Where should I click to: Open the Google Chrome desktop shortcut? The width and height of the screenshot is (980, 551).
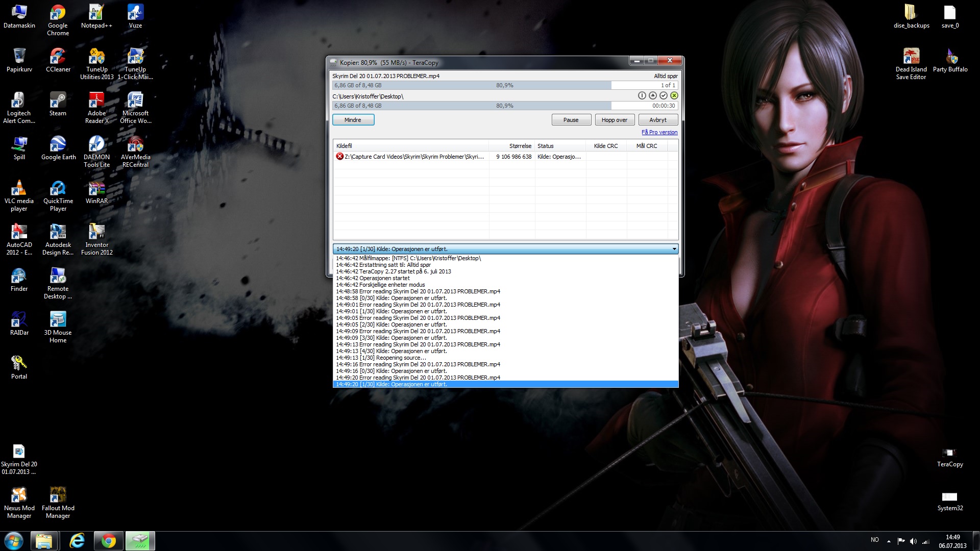click(58, 20)
